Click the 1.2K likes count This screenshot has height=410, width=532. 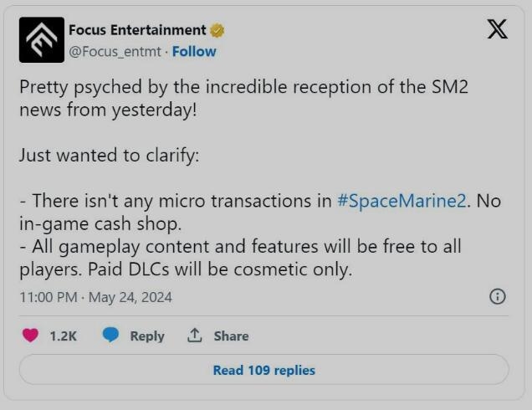pos(63,336)
